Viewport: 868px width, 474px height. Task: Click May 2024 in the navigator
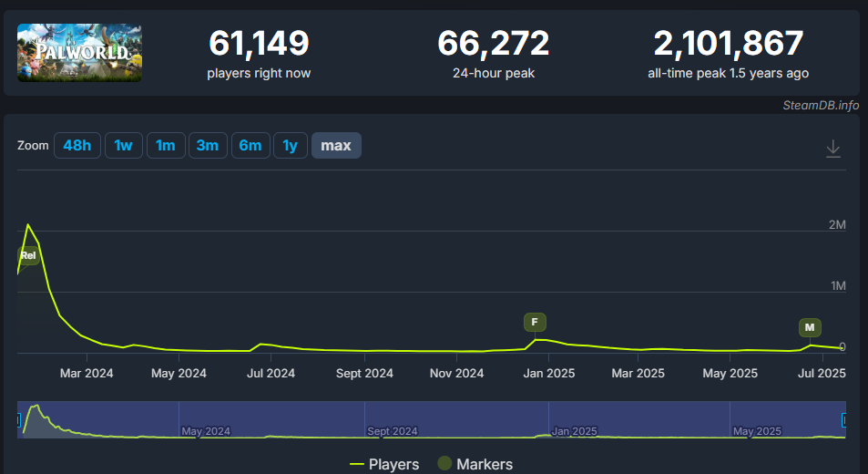(206, 431)
